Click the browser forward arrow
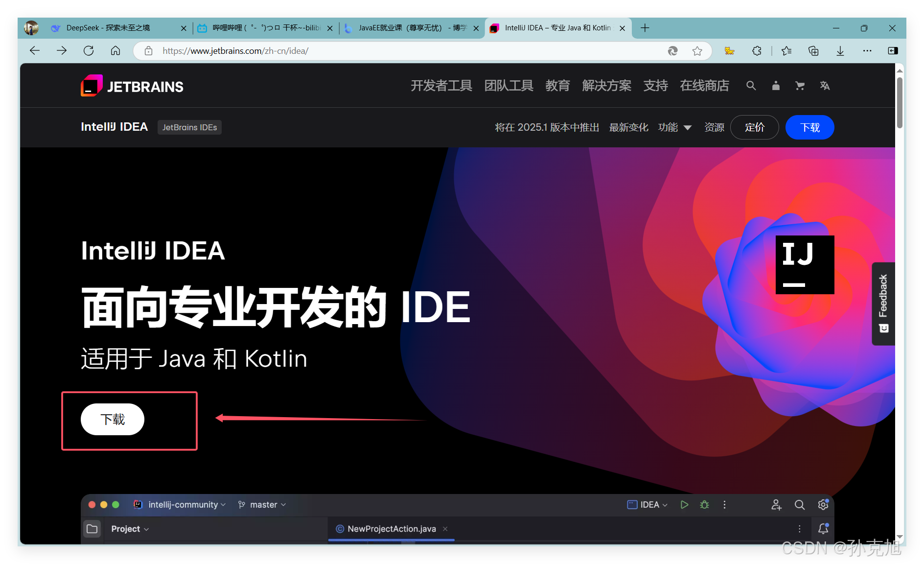 click(62, 51)
